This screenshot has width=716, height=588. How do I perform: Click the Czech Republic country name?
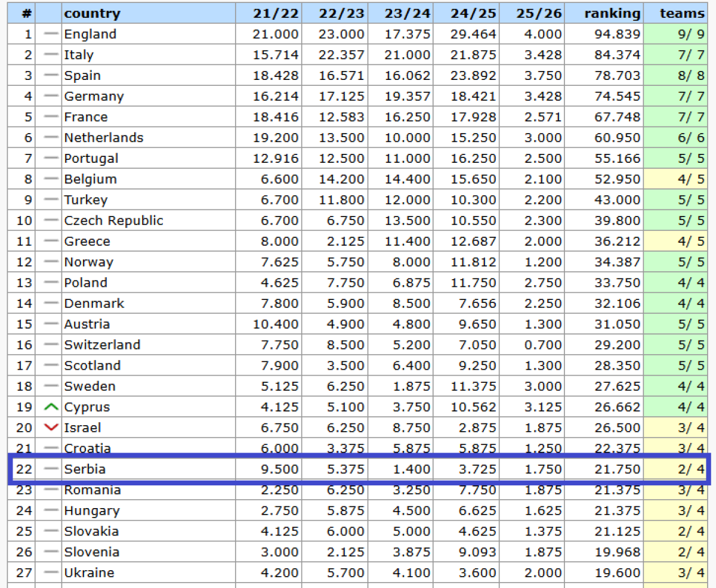[x=113, y=221]
